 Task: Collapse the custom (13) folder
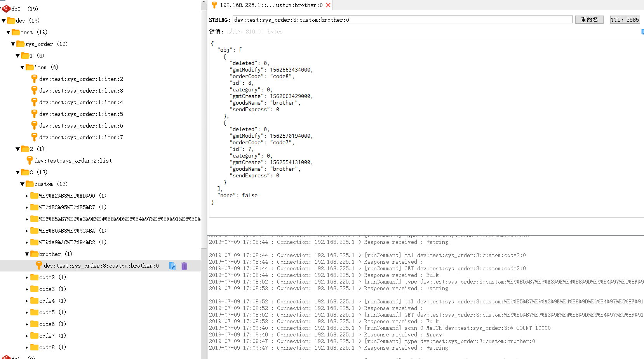[x=23, y=184]
